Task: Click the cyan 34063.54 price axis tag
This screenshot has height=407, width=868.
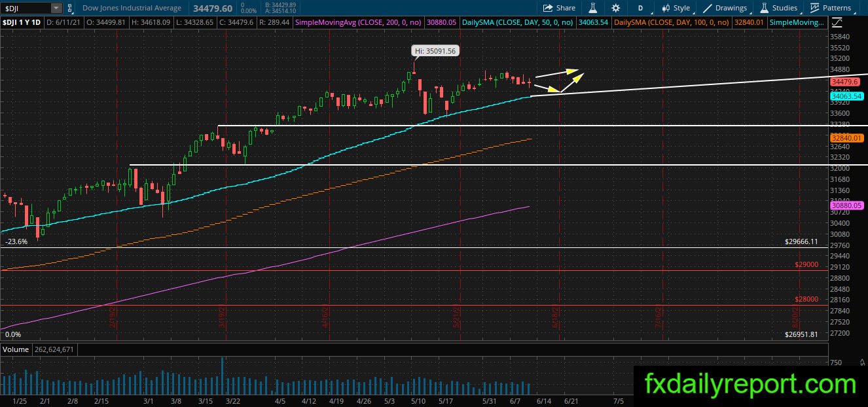Action: (x=846, y=96)
